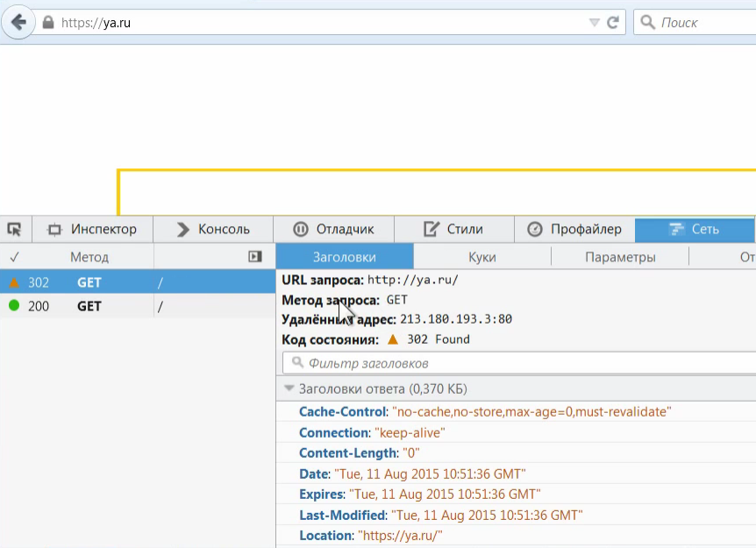
Task: Click the orange 302 warning triangle in request list
Action: pos(14,283)
